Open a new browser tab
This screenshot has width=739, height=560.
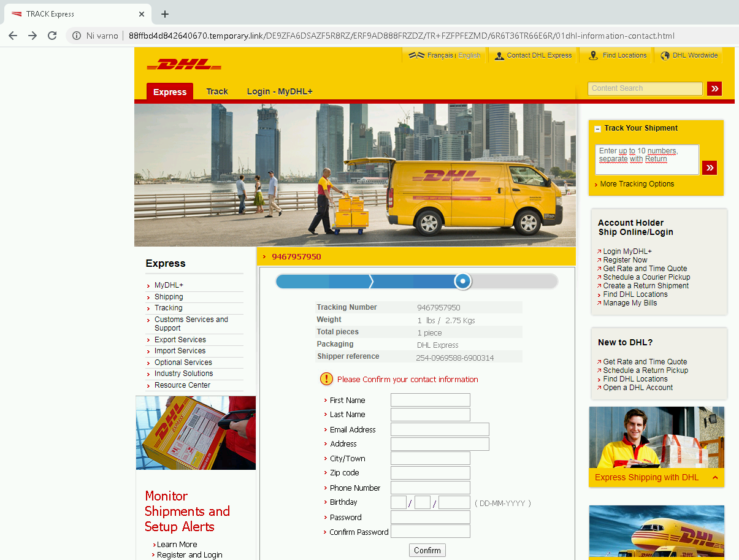tap(164, 14)
